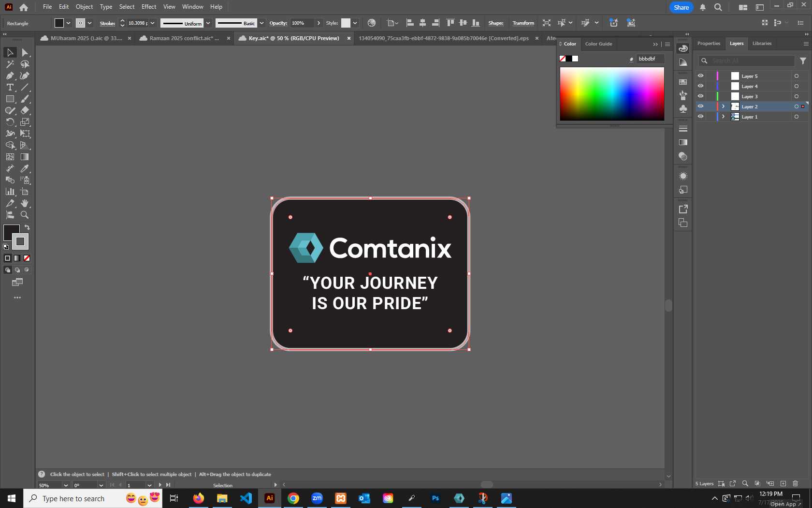Select the Lasso tool
Screen dimensions: 812x508
(25, 64)
